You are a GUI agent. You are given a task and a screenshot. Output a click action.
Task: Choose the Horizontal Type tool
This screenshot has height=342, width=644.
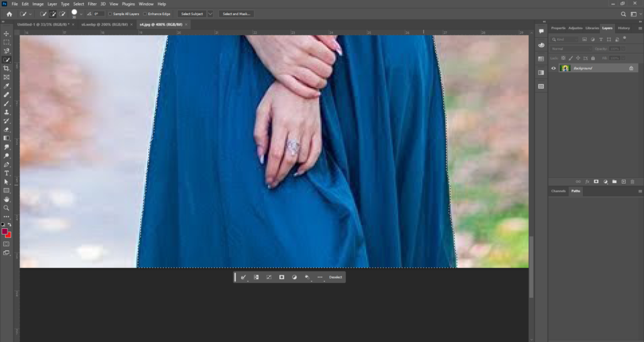(x=6, y=173)
